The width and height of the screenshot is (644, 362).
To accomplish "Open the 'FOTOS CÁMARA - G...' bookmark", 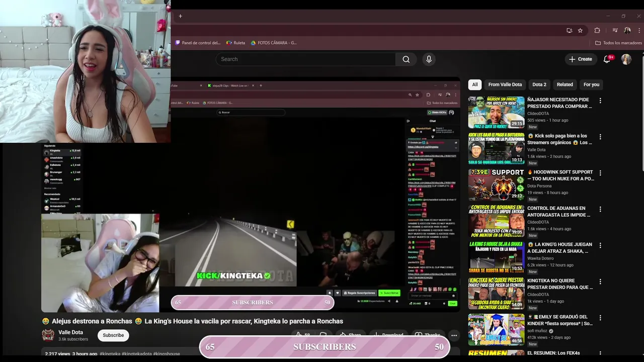I will [x=274, y=43].
